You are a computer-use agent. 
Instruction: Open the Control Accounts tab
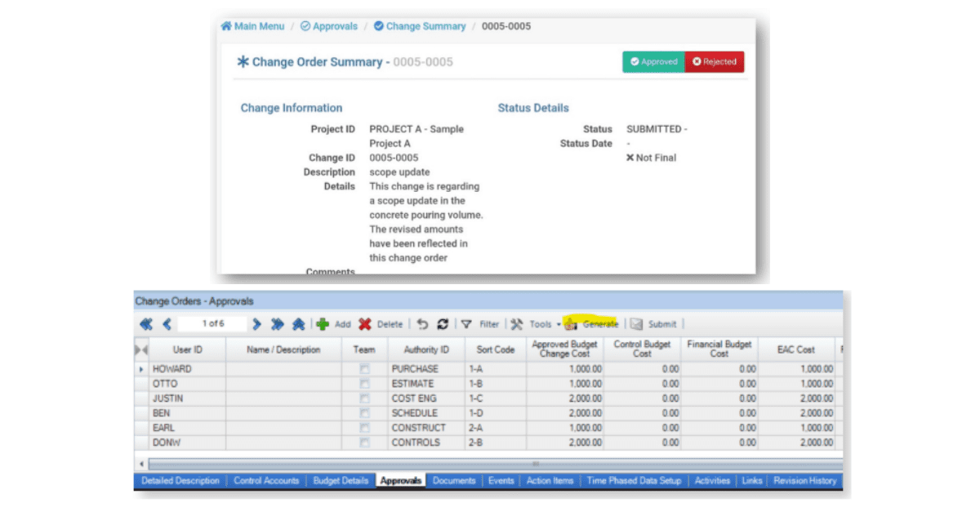[266, 481]
